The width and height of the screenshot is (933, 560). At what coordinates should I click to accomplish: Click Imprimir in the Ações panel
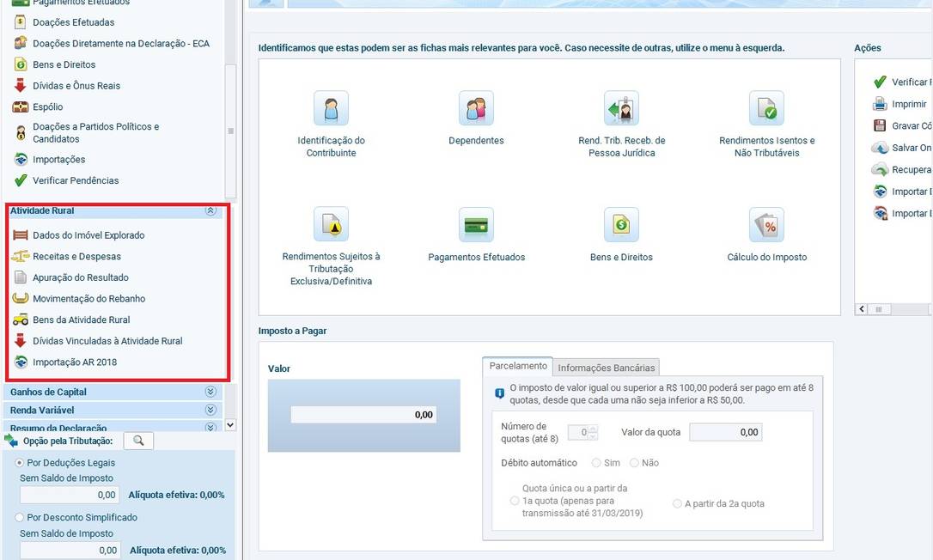click(908, 104)
